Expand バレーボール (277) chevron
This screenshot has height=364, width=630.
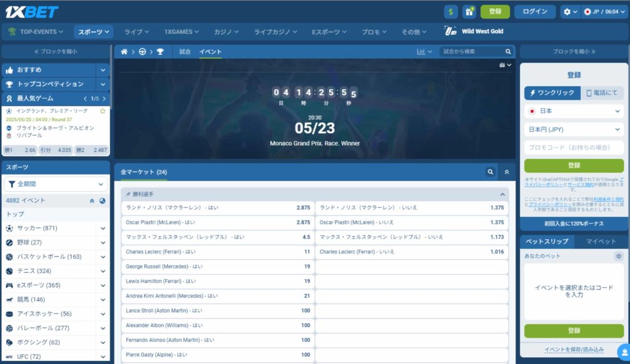103,328
